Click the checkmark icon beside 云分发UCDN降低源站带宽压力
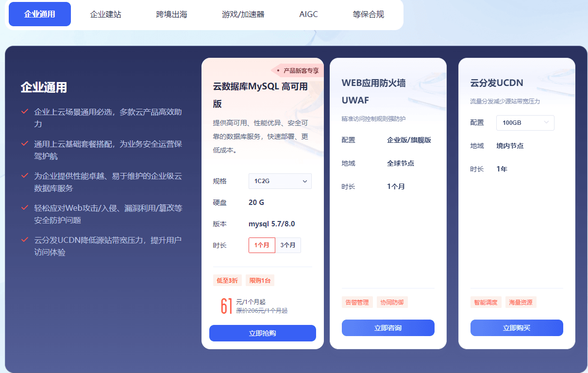The height and width of the screenshot is (373, 588). pos(24,240)
